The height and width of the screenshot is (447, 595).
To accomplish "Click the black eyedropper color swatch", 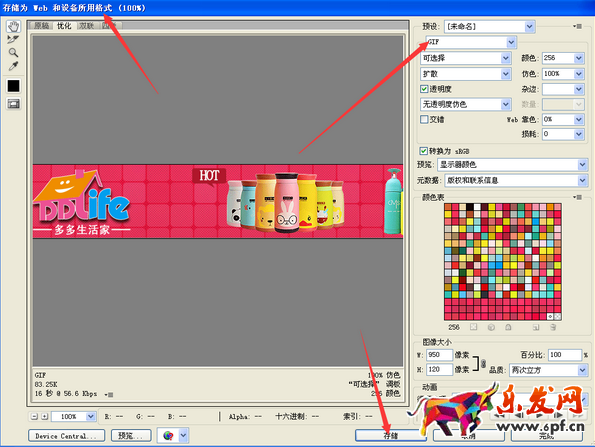I will tap(13, 85).
